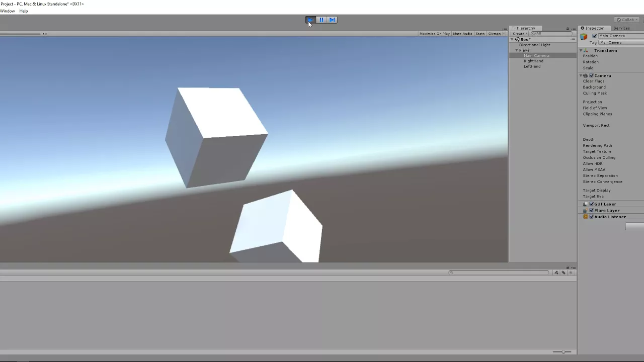Collapse the Camera component
The width and height of the screenshot is (644, 362).
pos(581,76)
